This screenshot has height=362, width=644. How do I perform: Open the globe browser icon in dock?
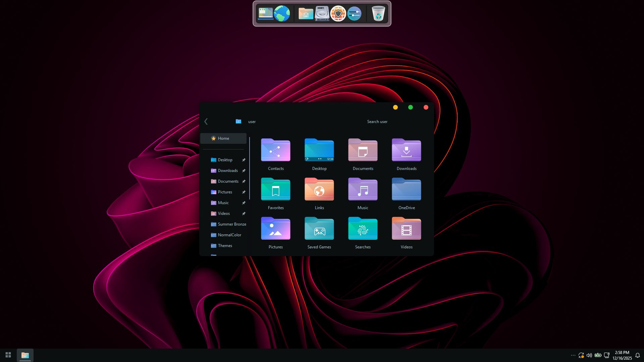pyautogui.click(x=282, y=14)
